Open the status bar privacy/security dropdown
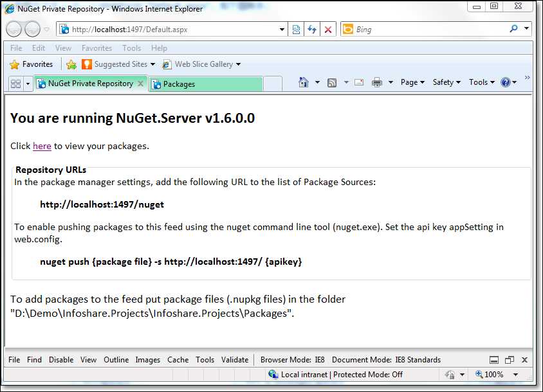543x392 pixels. [x=462, y=375]
